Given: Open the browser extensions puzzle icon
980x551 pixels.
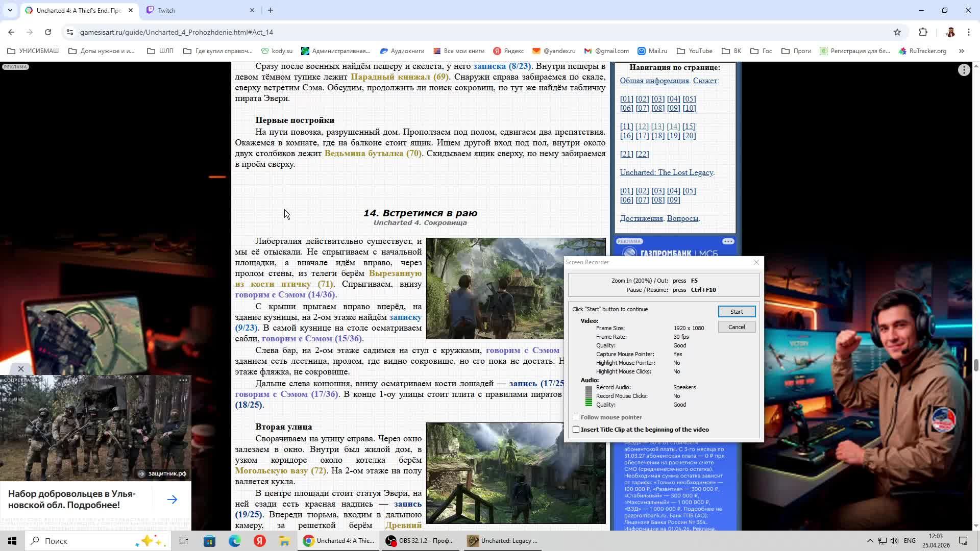Looking at the screenshot, I should [923, 32].
